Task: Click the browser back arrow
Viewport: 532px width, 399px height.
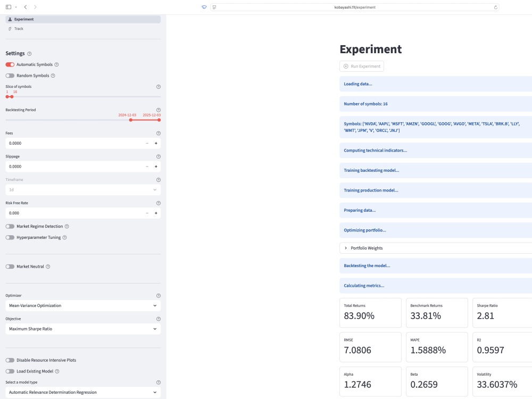Action: tap(26, 7)
